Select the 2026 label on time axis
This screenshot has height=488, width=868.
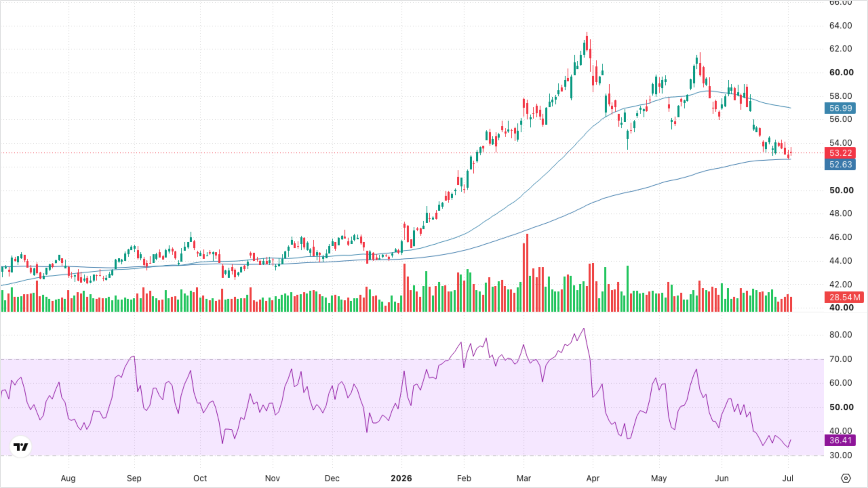[401, 478]
